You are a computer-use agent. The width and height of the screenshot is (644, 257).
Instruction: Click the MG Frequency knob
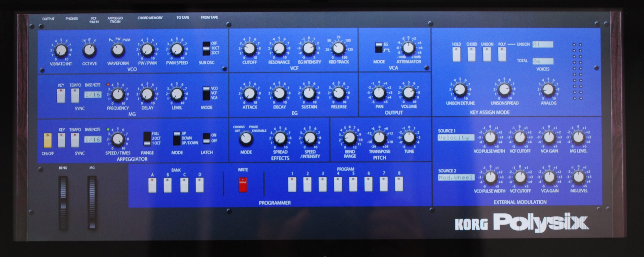tap(117, 94)
